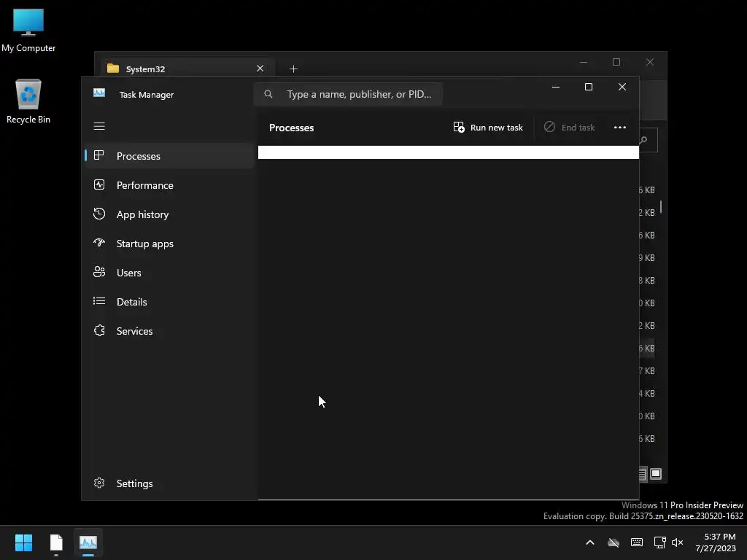Open the touch keyboard tray icon

pos(636,542)
